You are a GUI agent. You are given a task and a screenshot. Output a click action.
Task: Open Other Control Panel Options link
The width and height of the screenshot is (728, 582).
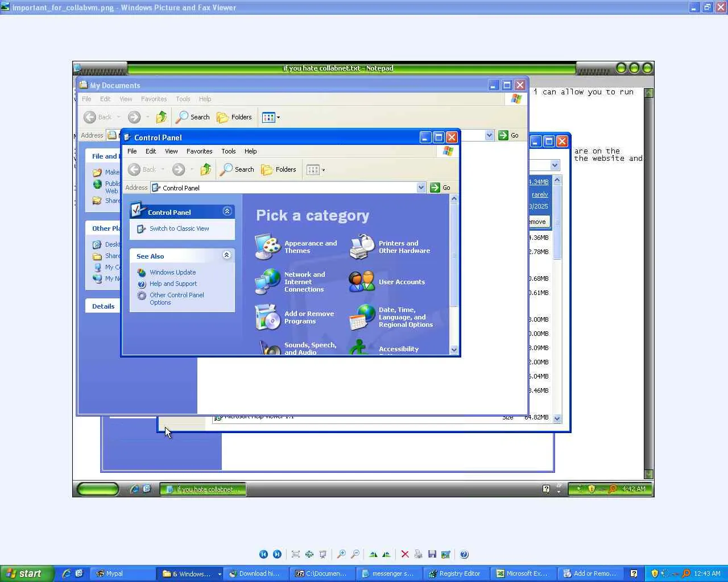(x=177, y=298)
